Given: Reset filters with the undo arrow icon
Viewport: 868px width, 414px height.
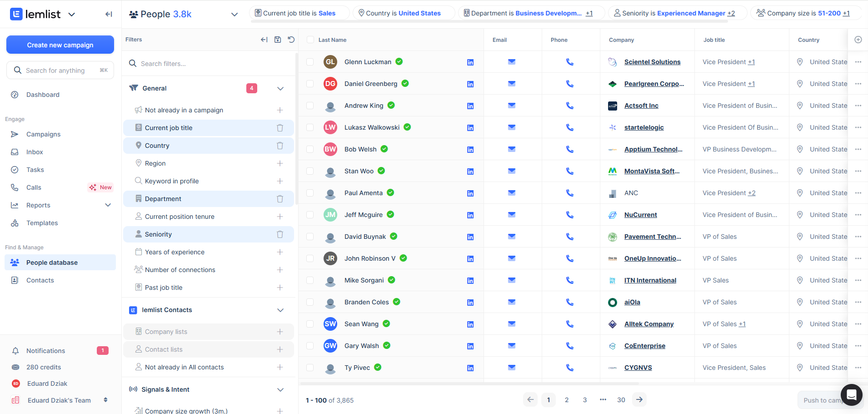Looking at the screenshot, I should [x=291, y=40].
